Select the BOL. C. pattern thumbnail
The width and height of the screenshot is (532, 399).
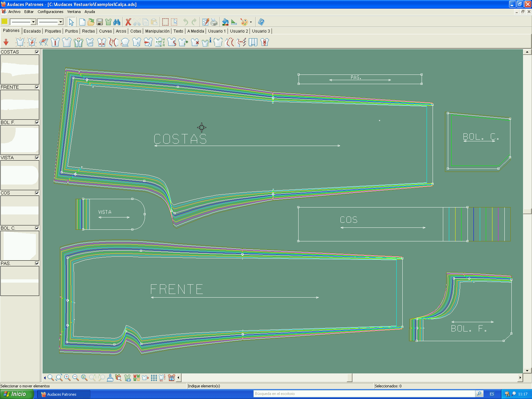pos(20,246)
